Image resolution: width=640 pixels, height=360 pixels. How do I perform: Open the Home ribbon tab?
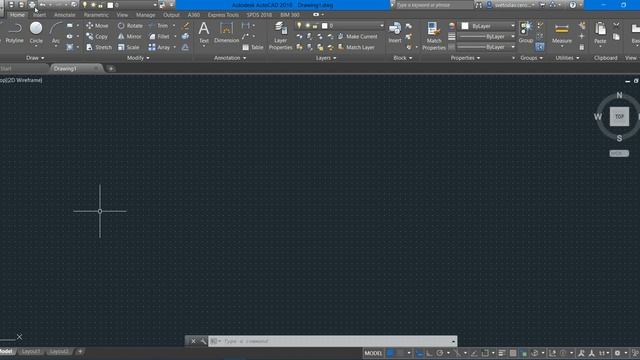tap(17, 15)
